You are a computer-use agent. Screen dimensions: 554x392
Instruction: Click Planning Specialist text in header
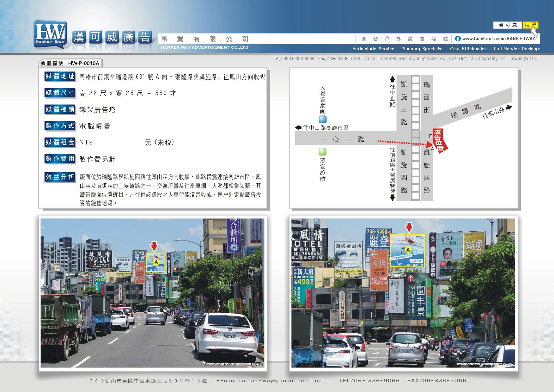tap(422, 49)
